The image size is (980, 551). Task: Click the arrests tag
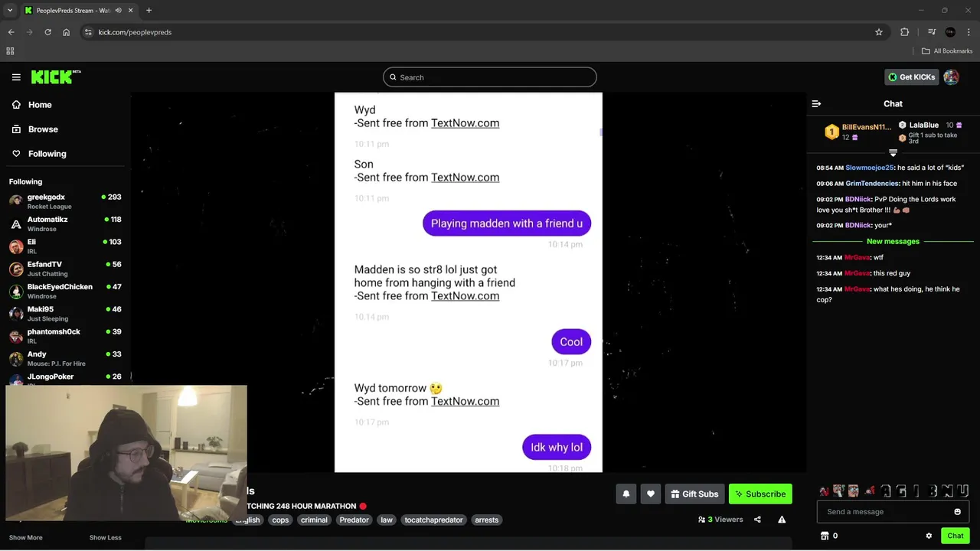pyautogui.click(x=486, y=520)
